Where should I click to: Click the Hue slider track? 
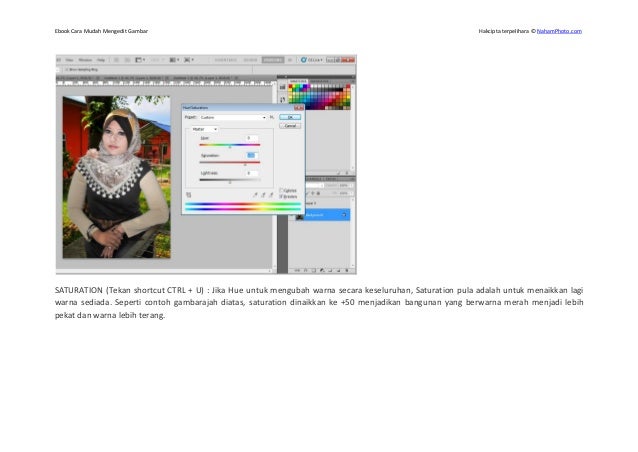(229, 145)
